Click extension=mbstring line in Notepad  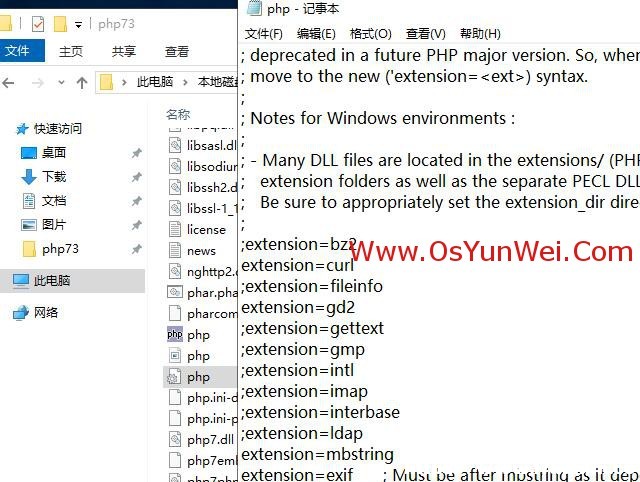click(x=318, y=455)
